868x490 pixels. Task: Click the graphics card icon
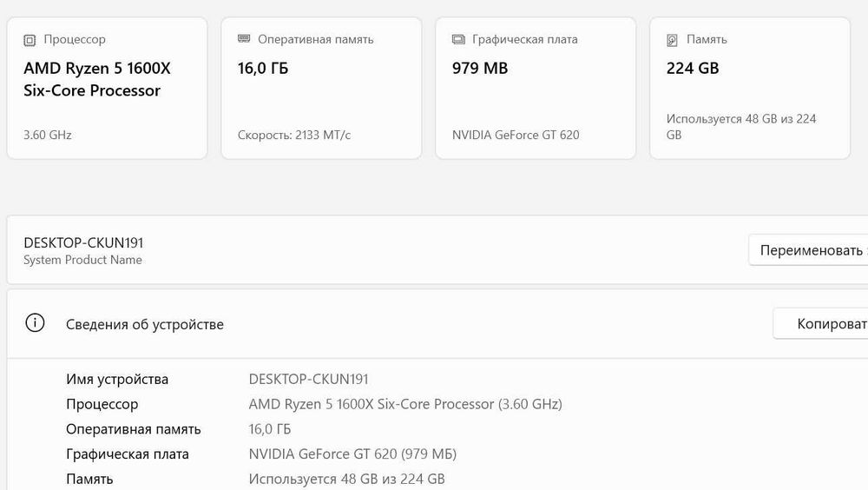coord(458,39)
